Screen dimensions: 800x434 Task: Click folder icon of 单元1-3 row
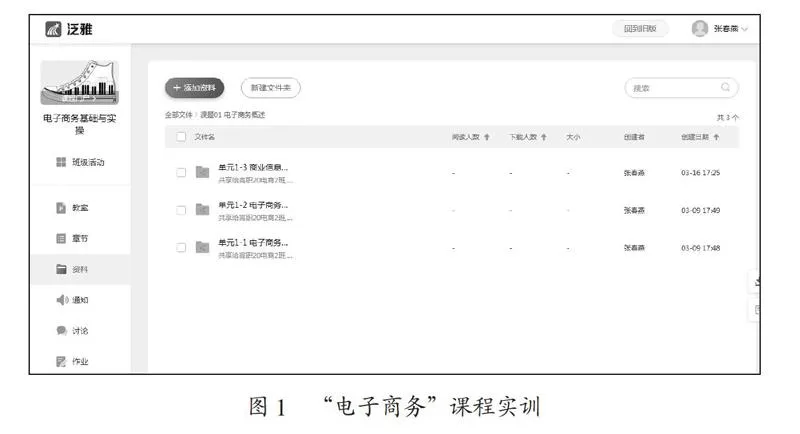tap(203, 172)
